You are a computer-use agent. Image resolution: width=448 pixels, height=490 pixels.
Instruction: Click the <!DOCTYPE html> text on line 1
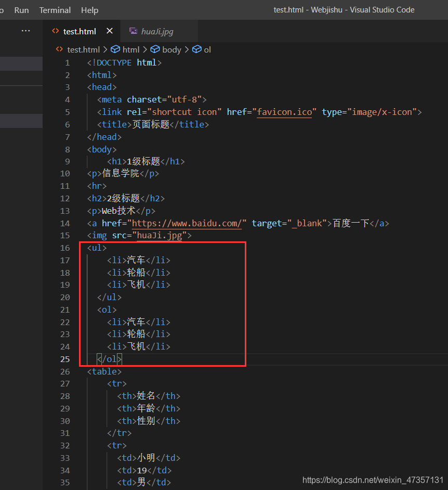[124, 63]
